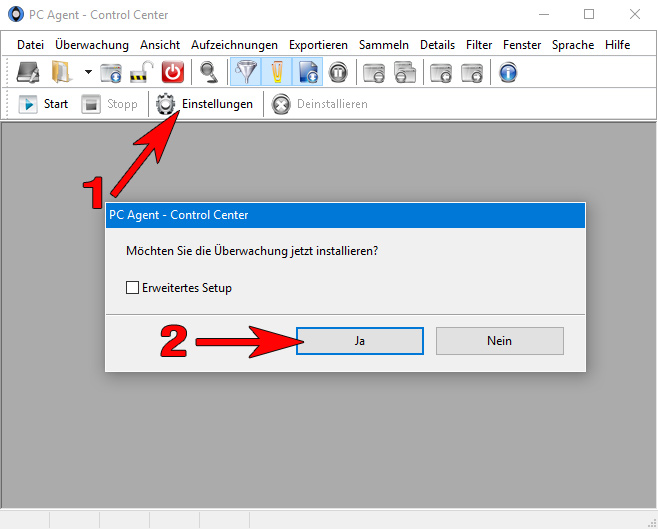Enable the Erweitertes Setup checkbox
The height and width of the screenshot is (529, 658).
pyautogui.click(x=132, y=288)
